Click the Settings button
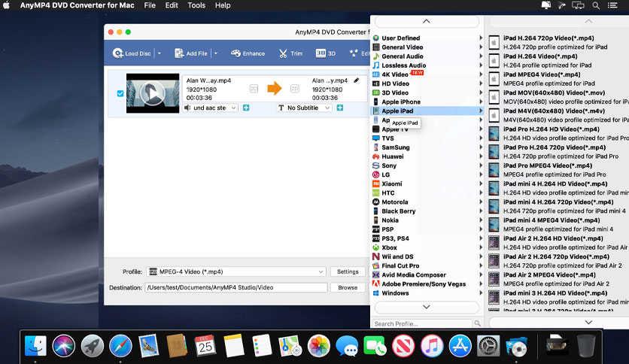The image size is (629, 364). click(348, 271)
